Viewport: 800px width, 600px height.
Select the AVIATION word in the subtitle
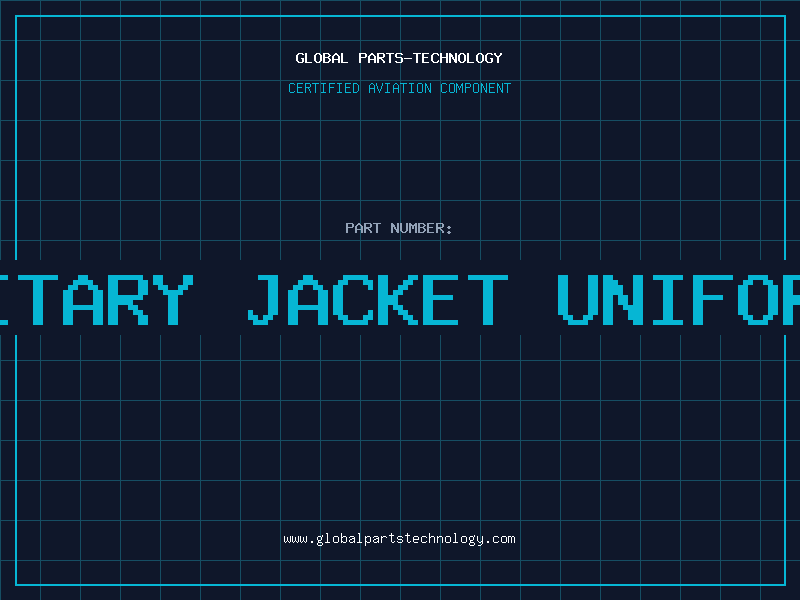[400, 88]
